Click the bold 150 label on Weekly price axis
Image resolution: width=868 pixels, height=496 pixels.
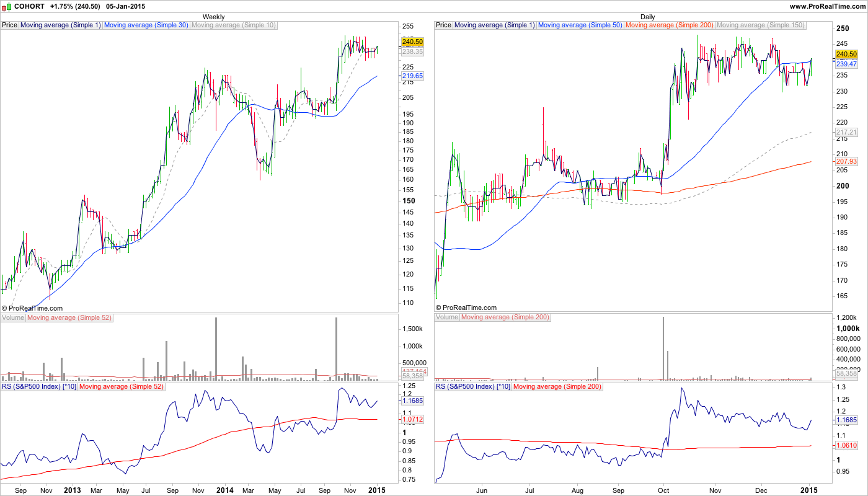[409, 201]
